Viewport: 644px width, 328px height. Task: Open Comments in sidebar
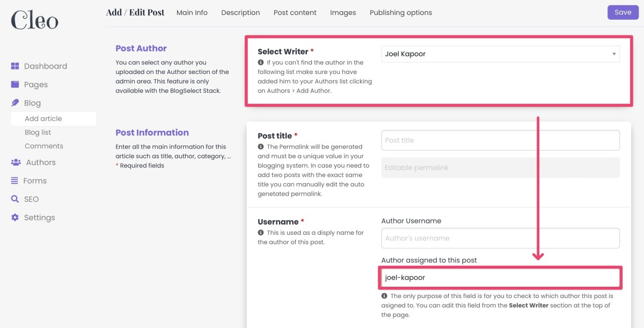(44, 146)
